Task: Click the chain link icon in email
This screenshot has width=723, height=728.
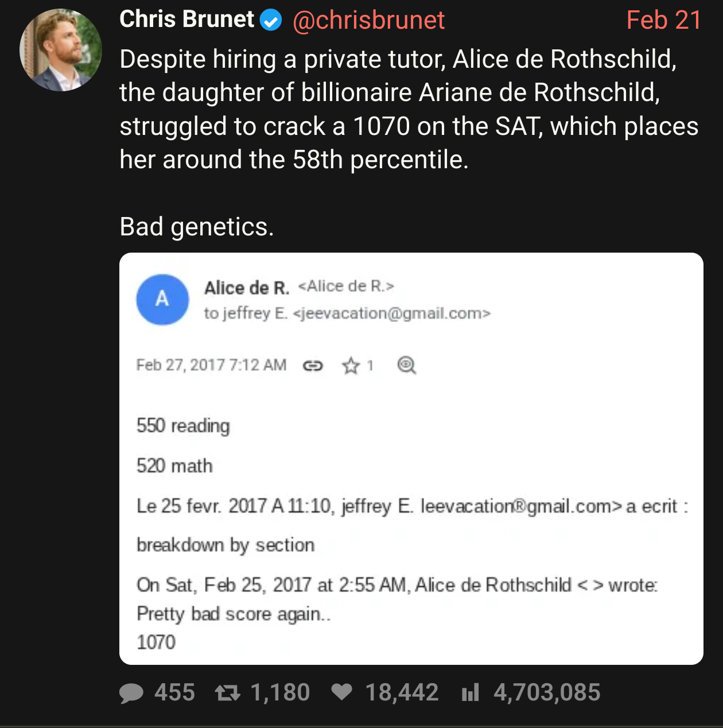Action: click(x=313, y=366)
